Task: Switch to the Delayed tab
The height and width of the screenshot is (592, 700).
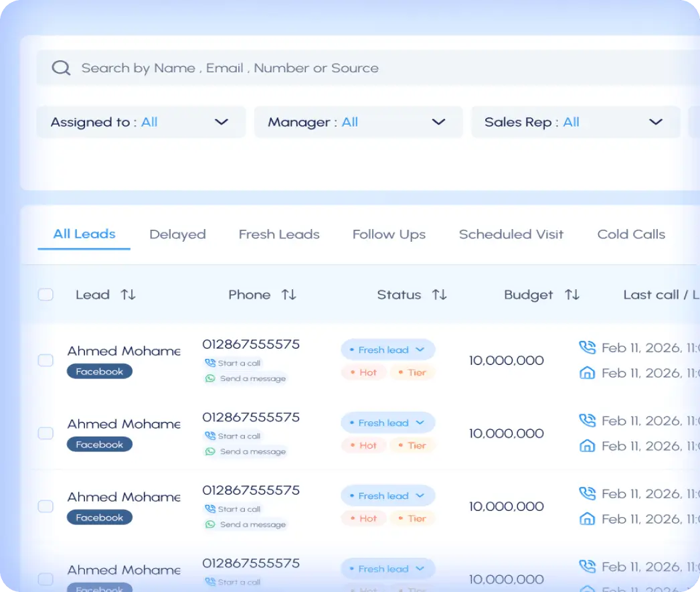Action: pos(177,234)
